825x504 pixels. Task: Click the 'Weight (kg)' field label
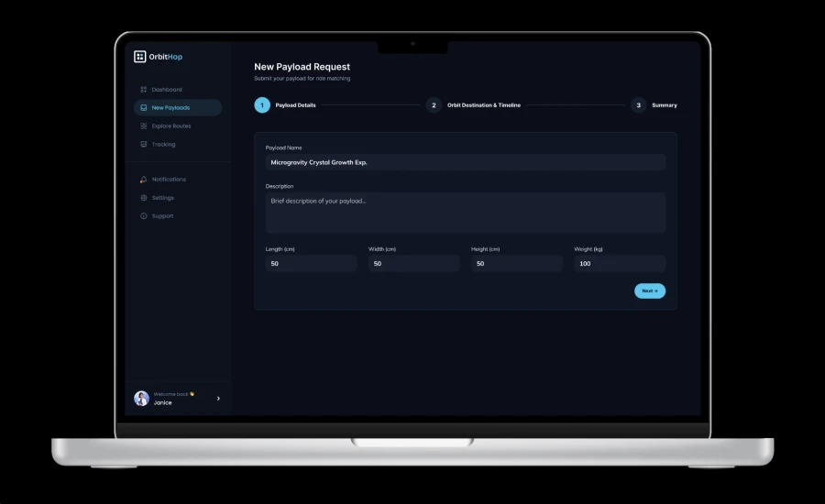pyautogui.click(x=588, y=249)
